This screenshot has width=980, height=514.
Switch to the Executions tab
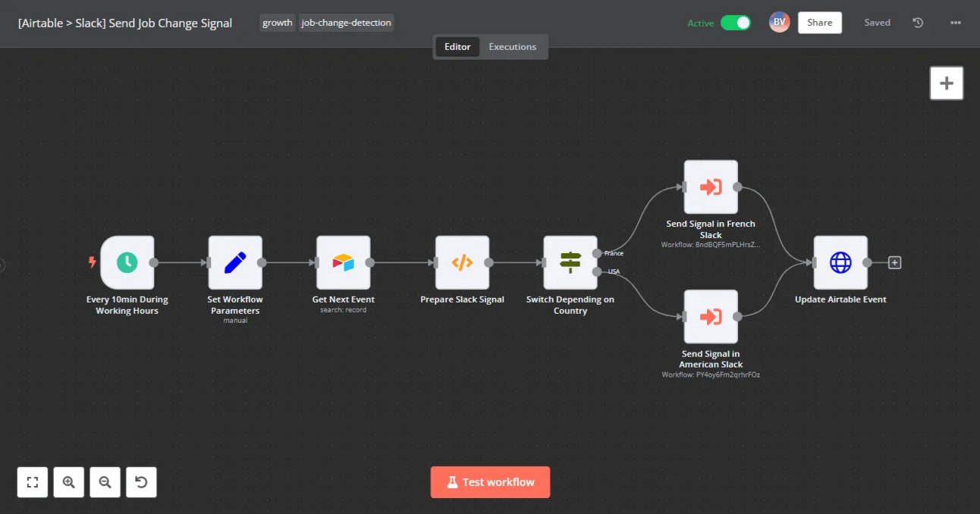tap(512, 47)
